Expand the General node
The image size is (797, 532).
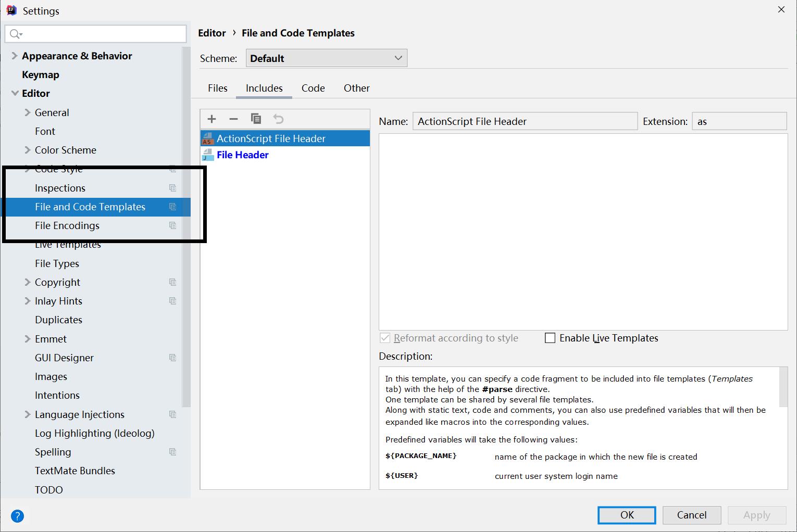28,112
